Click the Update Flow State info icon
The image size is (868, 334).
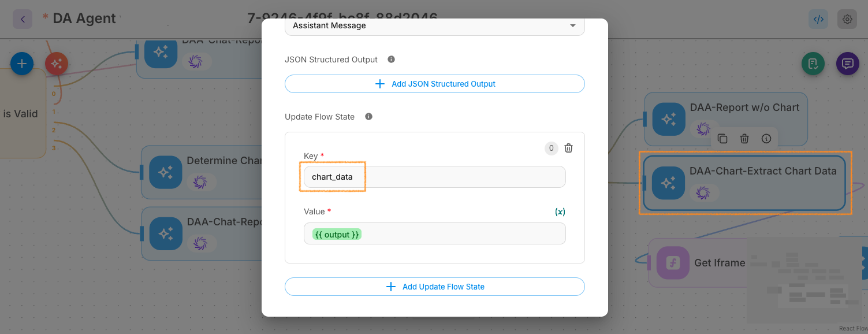tap(368, 117)
